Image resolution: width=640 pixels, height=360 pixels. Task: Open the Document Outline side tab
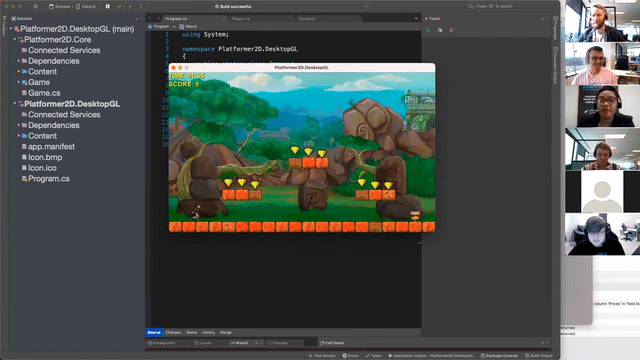click(555, 65)
